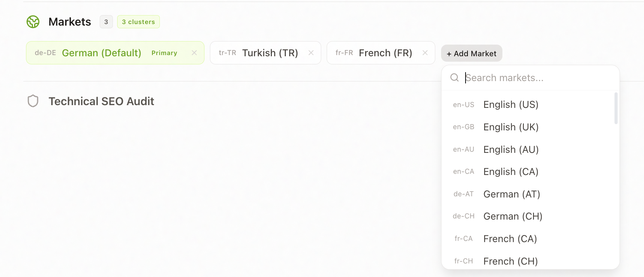Select English (US) from the market list
Viewport: 644px width, 277px height.
click(x=528, y=105)
